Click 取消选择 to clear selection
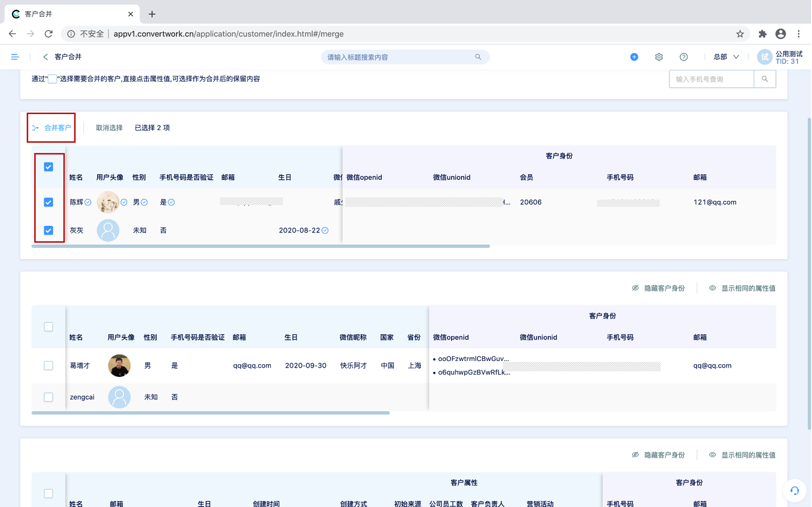The image size is (812, 507). 109,128
